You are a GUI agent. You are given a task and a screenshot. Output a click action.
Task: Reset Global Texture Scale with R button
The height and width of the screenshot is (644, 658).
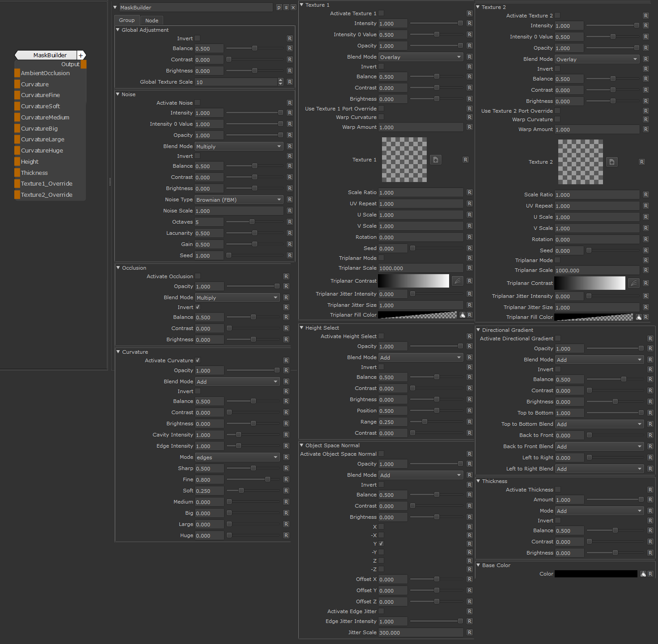(x=289, y=82)
